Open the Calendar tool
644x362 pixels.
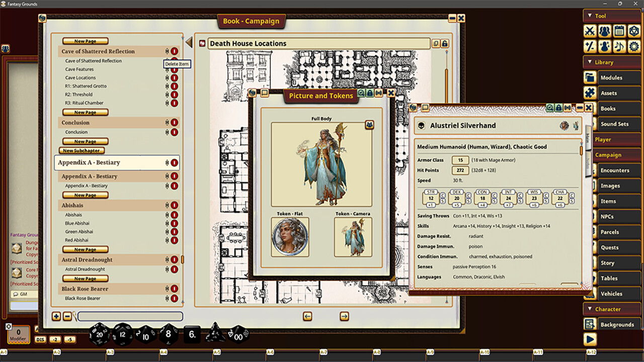[619, 31]
